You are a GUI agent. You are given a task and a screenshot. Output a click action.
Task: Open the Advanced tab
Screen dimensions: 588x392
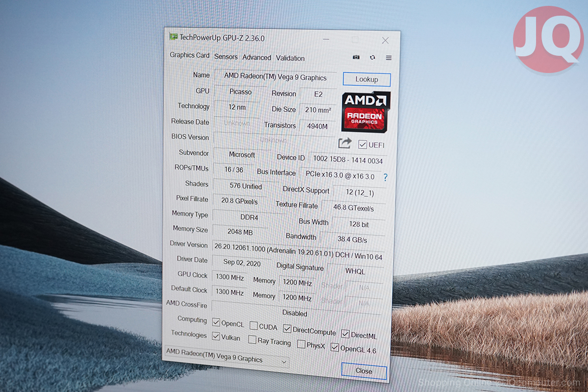click(x=257, y=57)
